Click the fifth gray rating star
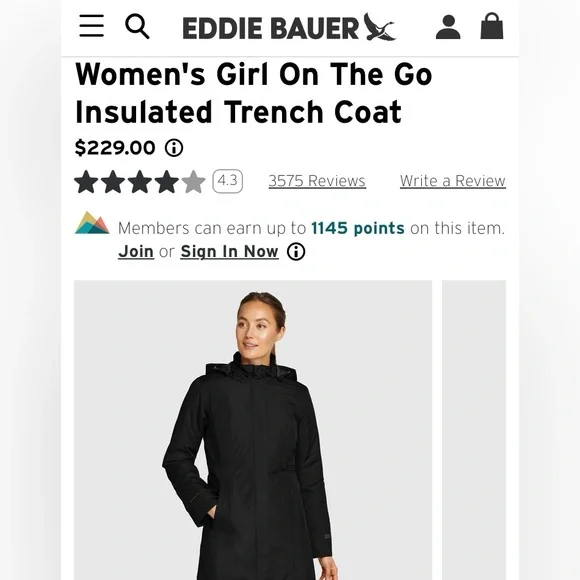This screenshot has height=580, width=580. (193, 182)
